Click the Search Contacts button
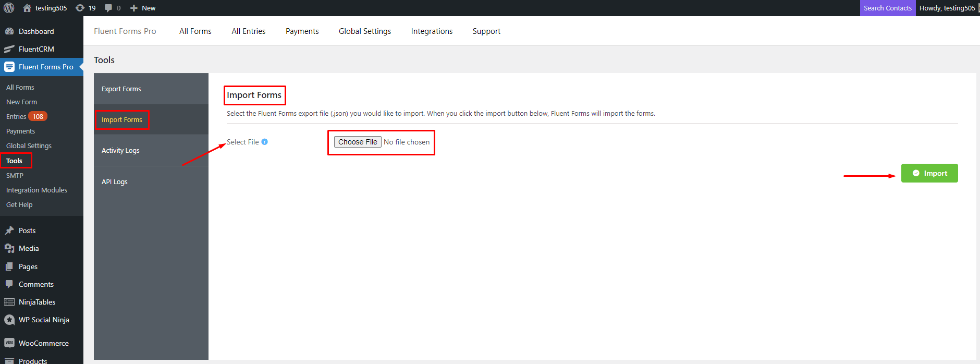Screen dimensions: 980x364 [x=887, y=8]
